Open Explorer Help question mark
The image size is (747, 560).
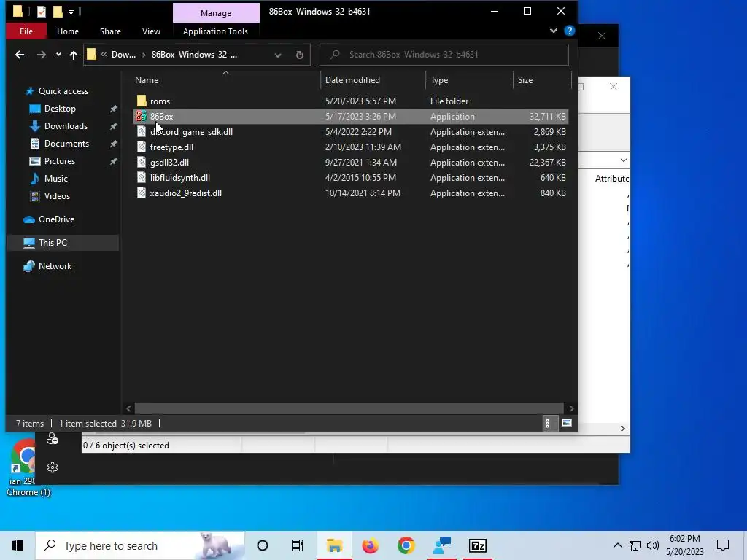569,31
